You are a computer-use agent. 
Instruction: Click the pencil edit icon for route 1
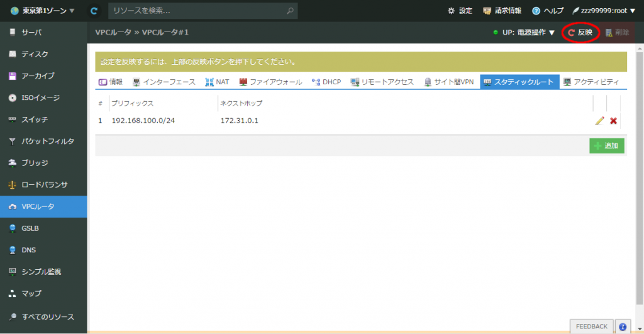point(599,121)
